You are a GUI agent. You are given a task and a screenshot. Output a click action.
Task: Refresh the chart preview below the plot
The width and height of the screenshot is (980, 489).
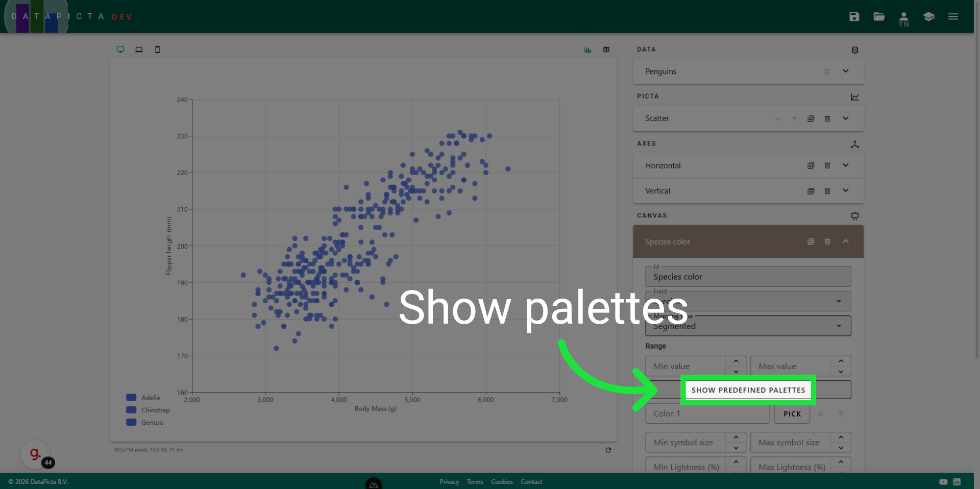click(x=608, y=450)
